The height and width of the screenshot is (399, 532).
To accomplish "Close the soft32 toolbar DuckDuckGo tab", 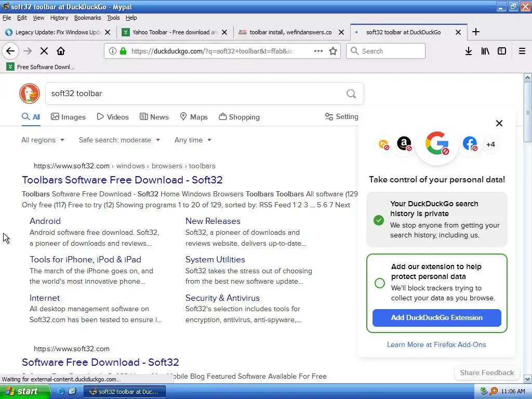I will (458, 32).
